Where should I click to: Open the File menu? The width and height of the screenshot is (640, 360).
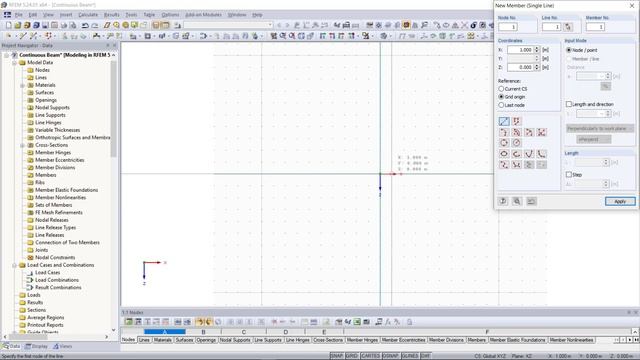tap(19, 15)
